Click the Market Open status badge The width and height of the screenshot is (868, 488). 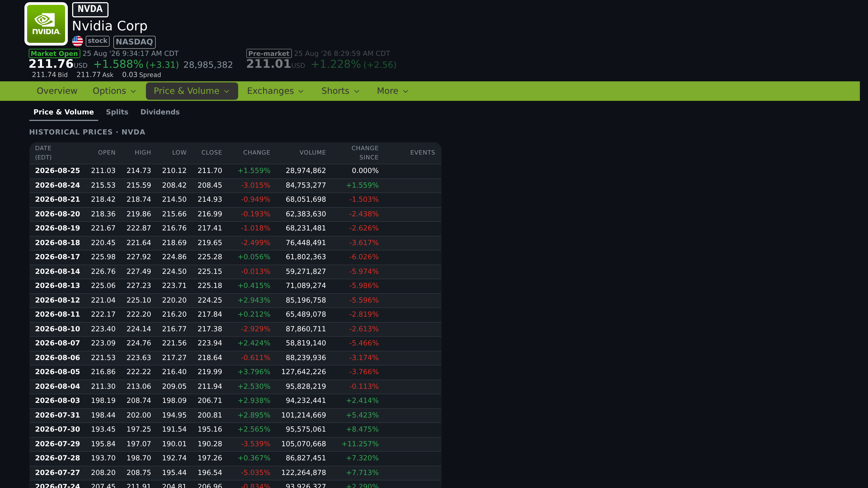pos(55,54)
